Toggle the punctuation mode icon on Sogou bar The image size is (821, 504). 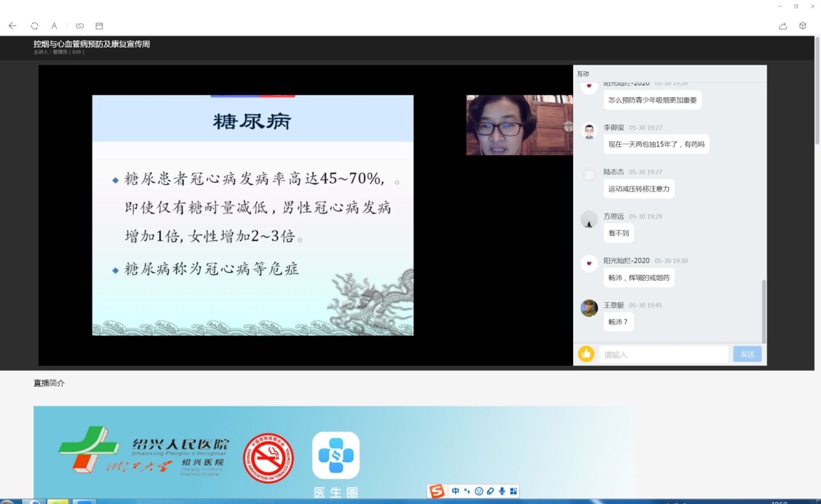(466, 491)
